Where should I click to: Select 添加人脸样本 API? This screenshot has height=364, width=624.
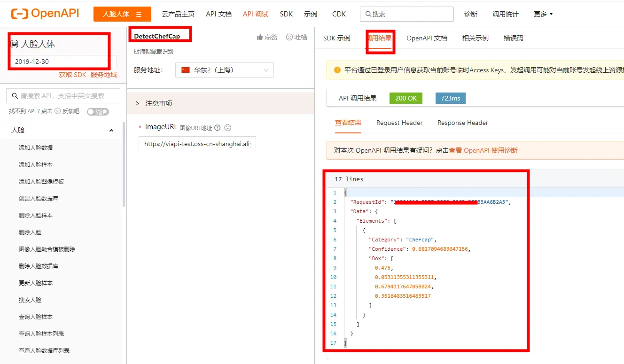click(x=36, y=164)
